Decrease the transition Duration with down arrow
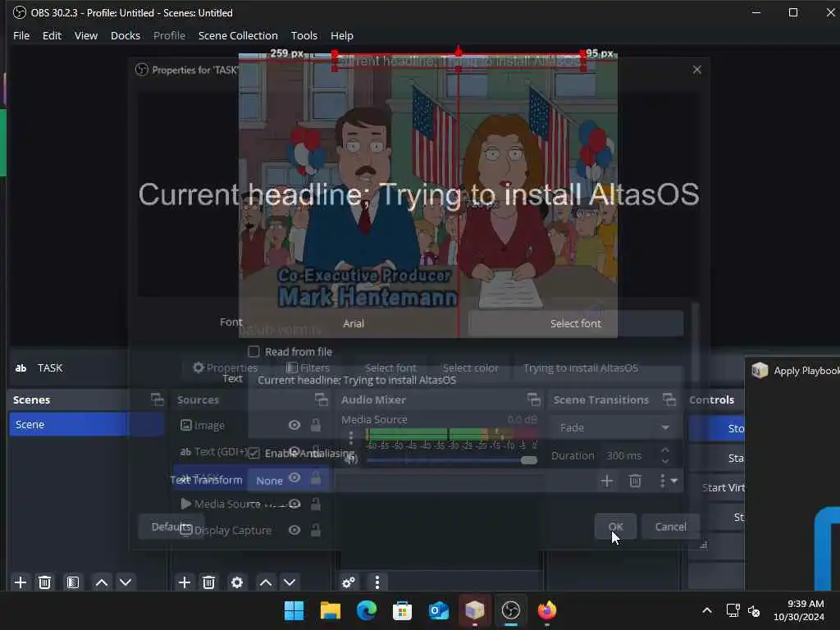Viewport: 840px width, 630px height. coord(664,461)
